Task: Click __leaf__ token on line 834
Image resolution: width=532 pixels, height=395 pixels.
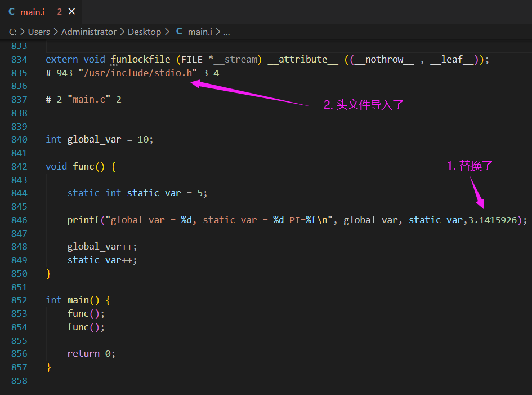Action: click(x=451, y=59)
